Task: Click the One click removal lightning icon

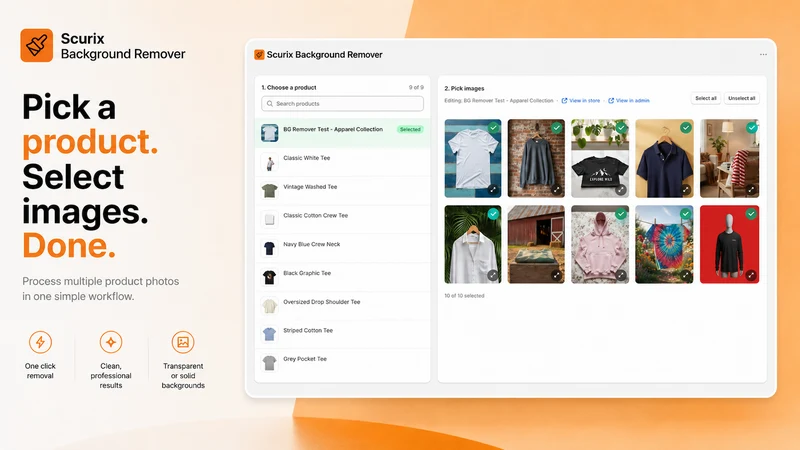Action: pyautogui.click(x=40, y=342)
